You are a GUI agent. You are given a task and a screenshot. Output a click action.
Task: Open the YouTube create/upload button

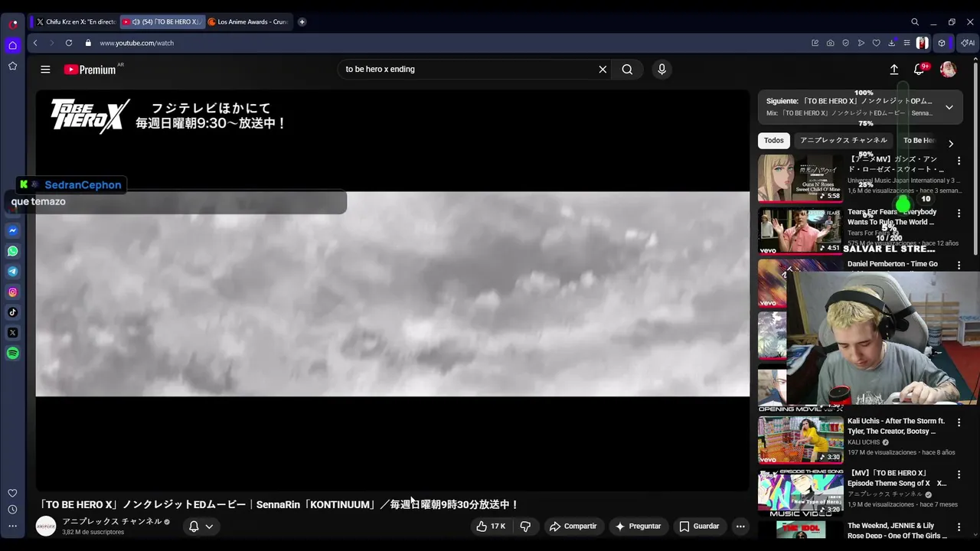894,70
